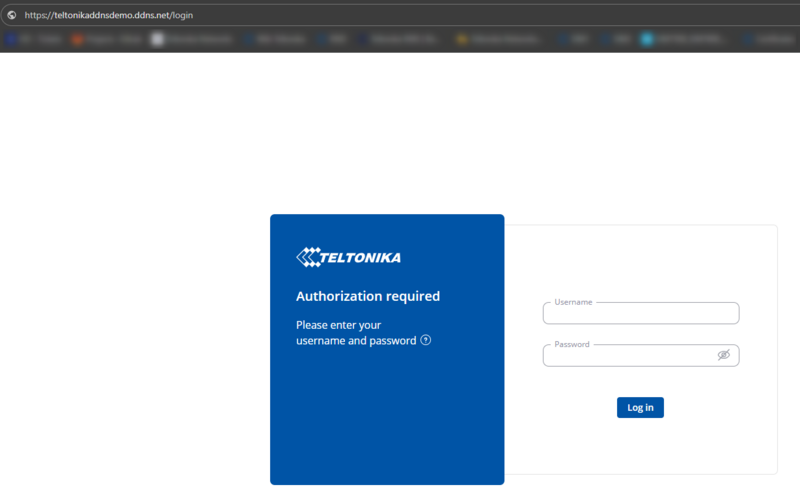Open the bookmark with the orange icon
The width and height of the screenshot is (800, 487).
click(77, 40)
